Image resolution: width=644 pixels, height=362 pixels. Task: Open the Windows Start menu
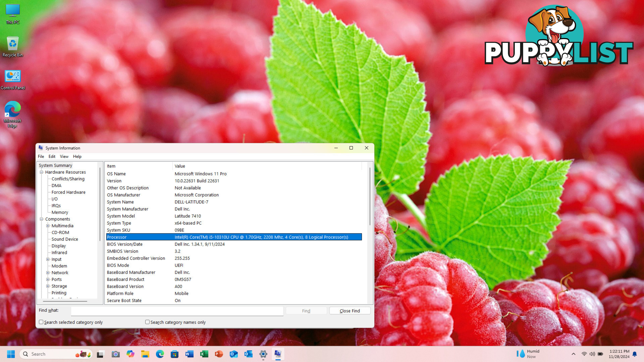[11, 354]
